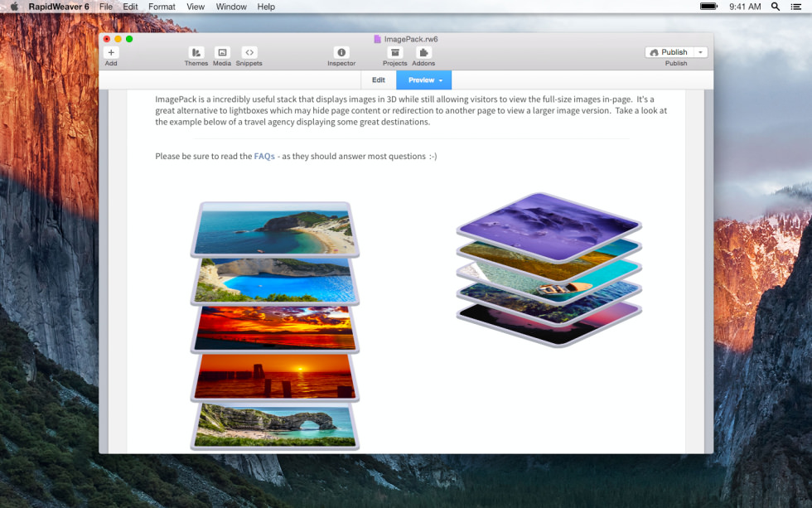Image resolution: width=812 pixels, height=508 pixels.
Task: Follow the FAQs link
Action: coord(264,157)
